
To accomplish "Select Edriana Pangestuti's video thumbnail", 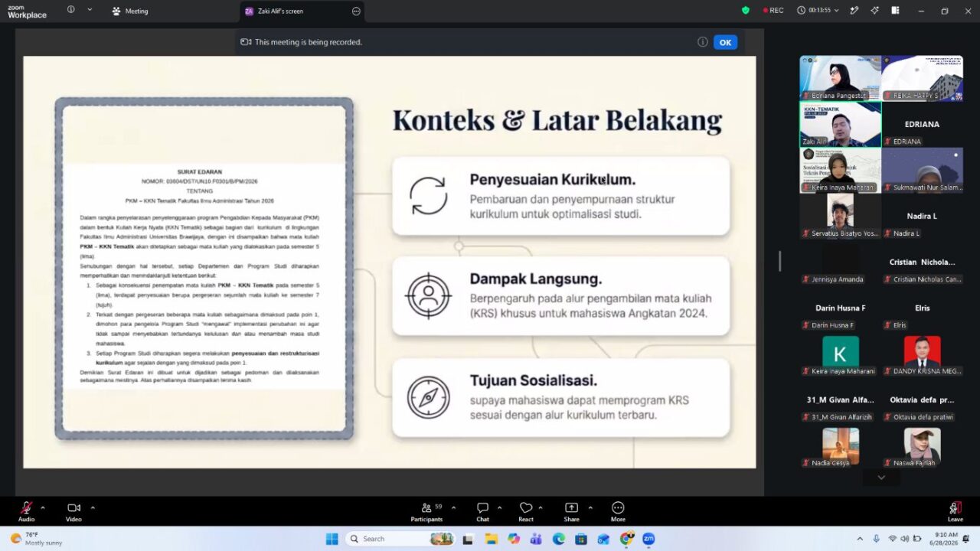I will [841, 78].
